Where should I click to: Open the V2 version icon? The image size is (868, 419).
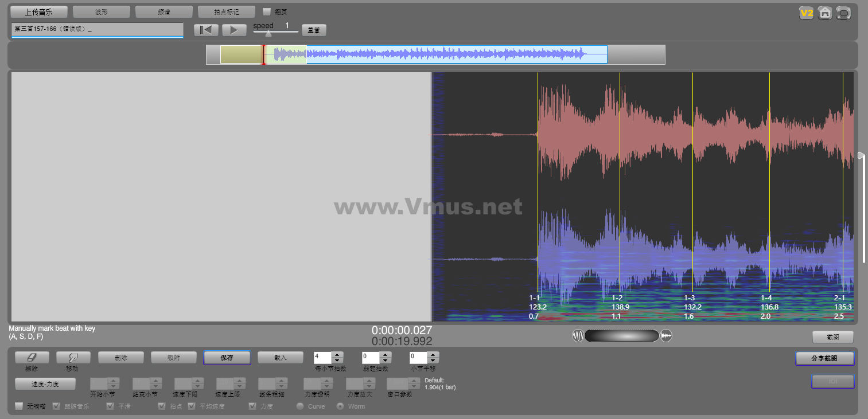pyautogui.click(x=807, y=13)
